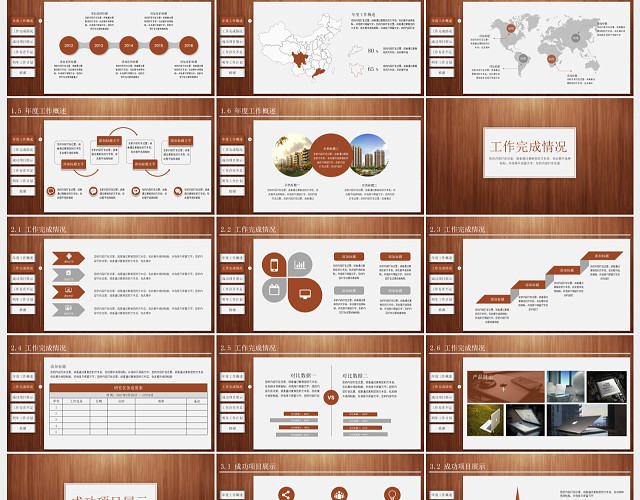This screenshot has height=500, width=640.
Task: Select 工作存在不足 tab in slide 2.3 sidebar
Action: tap(442, 289)
